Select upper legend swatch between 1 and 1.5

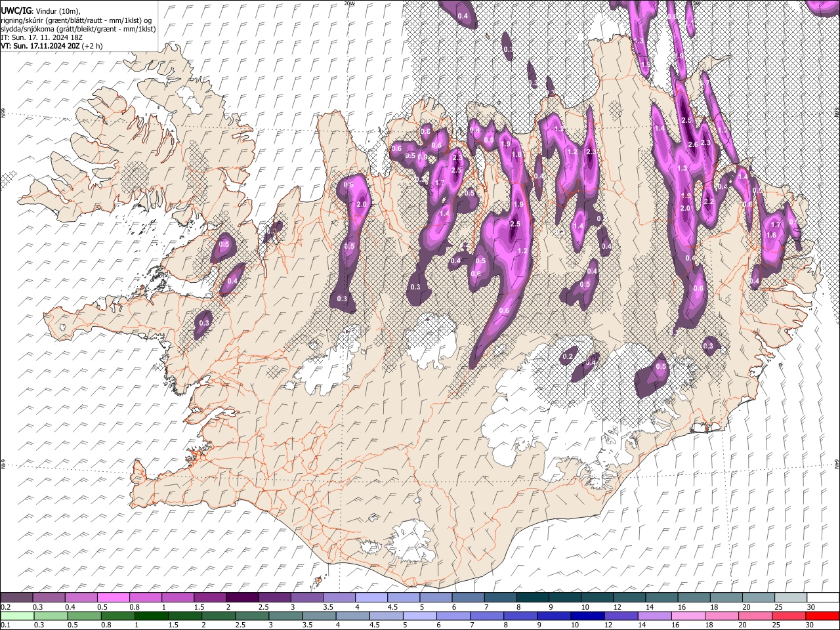pyautogui.click(x=177, y=598)
